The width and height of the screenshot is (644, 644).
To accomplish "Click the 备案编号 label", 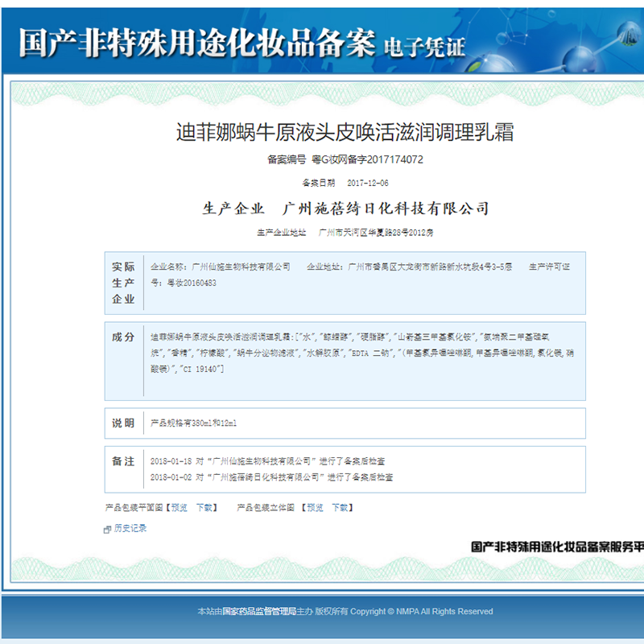I will click(x=287, y=159).
